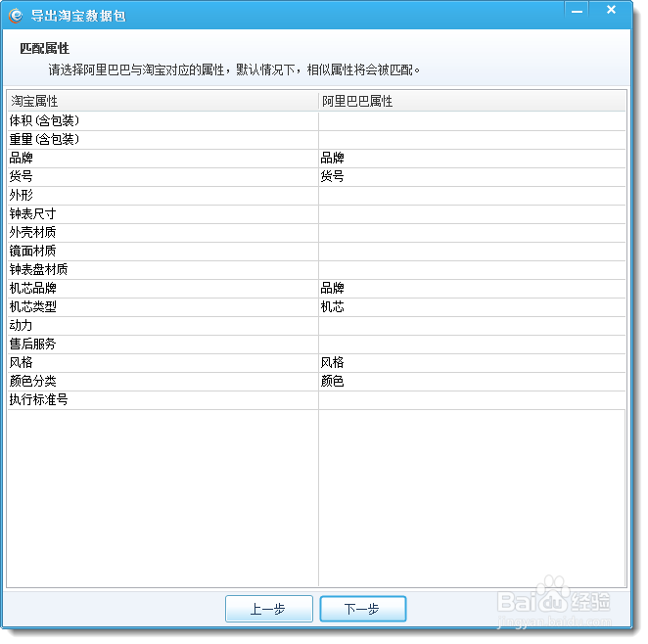Select the 动力 row
Image resolution: width=648 pixels, height=644 pixels.
[x=316, y=326]
